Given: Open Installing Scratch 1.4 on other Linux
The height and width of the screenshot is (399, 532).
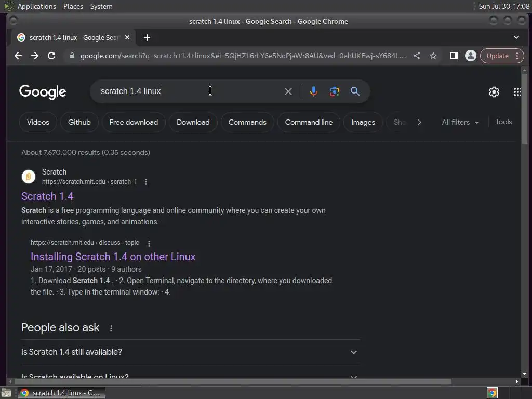Looking at the screenshot, I should [113, 257].
